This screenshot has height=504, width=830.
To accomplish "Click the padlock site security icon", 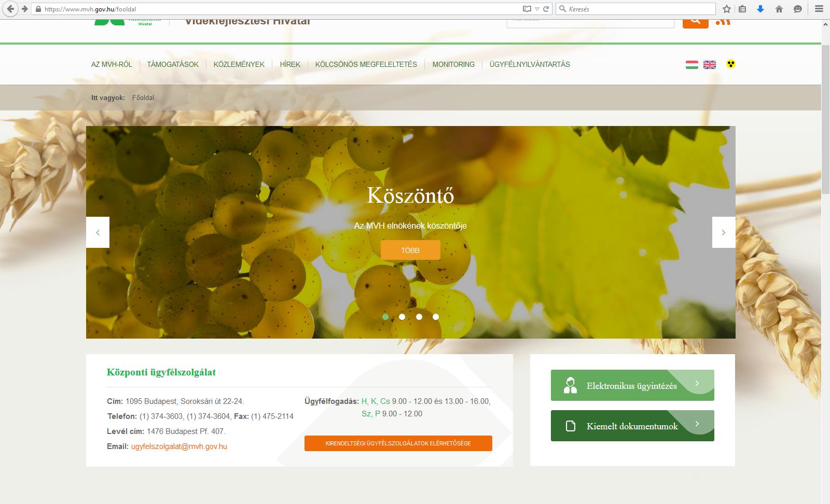I will tap(37, 9).
